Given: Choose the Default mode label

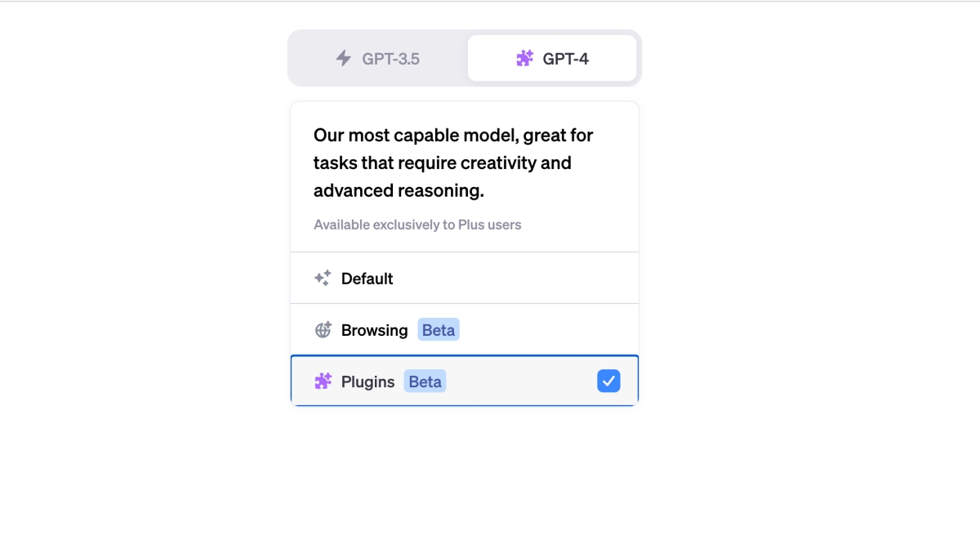Looking at the screenshot, I should (x=367, y=279).
